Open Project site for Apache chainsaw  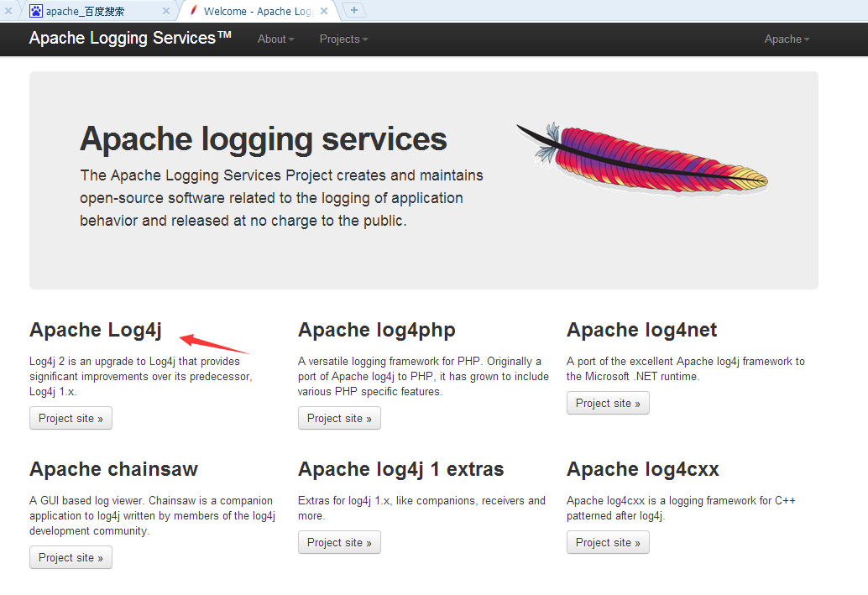click(x=71, y=558)
